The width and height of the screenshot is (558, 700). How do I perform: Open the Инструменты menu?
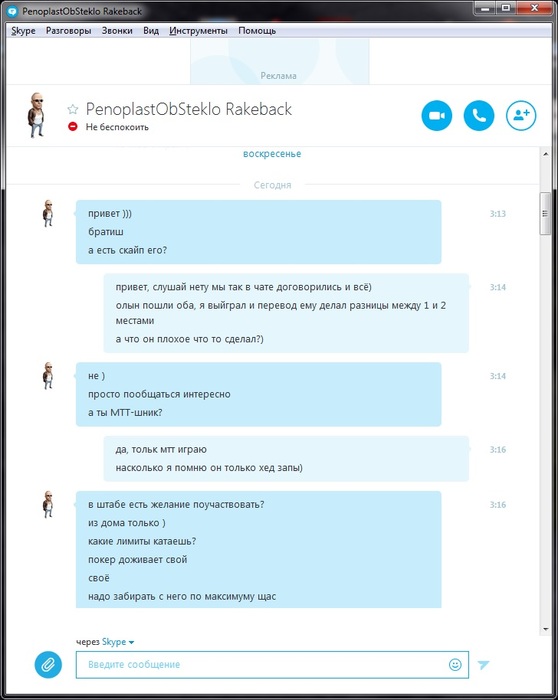(198, 31)
